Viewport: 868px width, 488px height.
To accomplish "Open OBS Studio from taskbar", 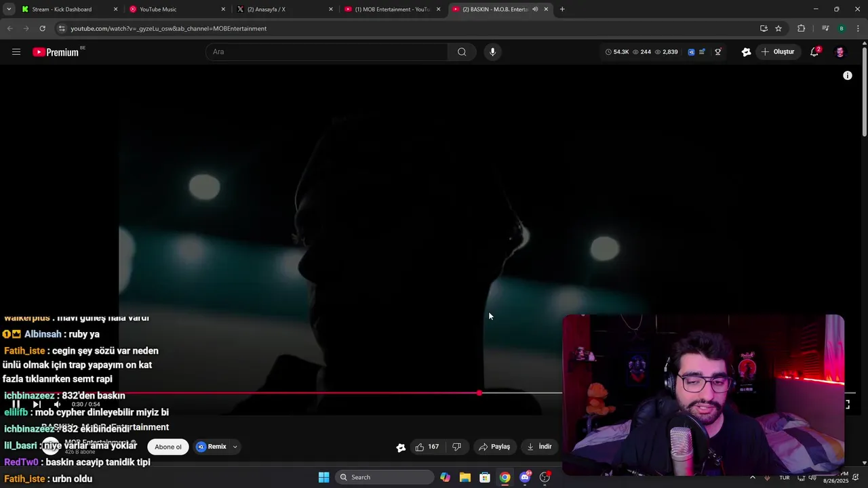I will pos(545,477).
